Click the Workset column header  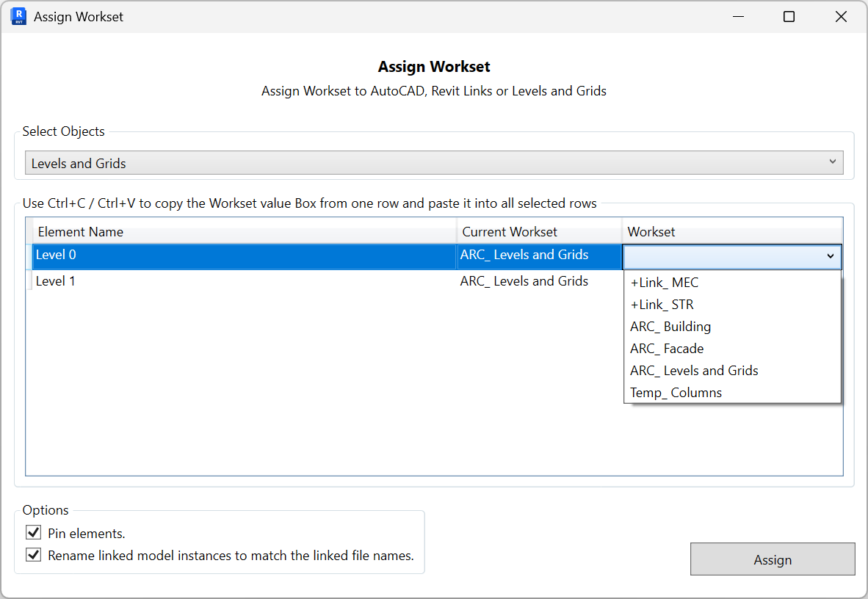[x=651, y=231]
